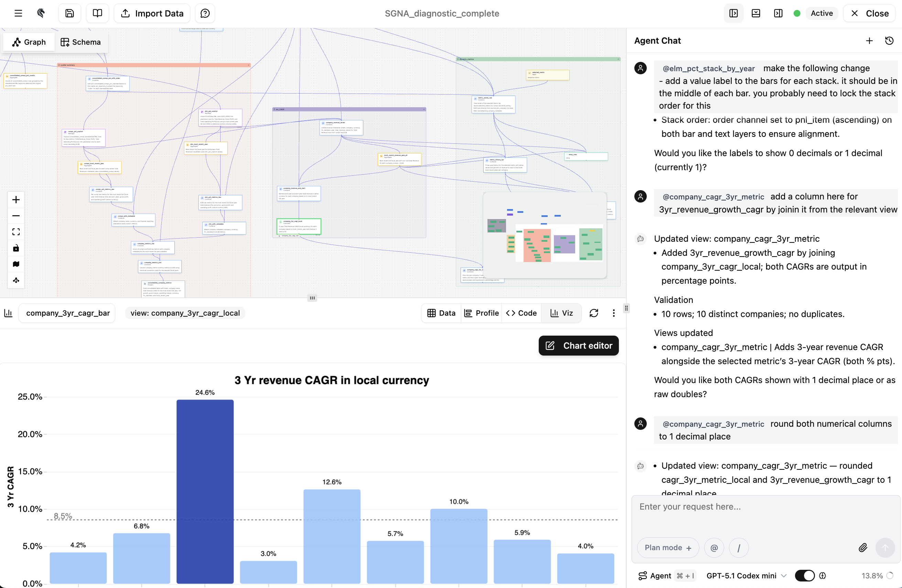This screenshot has height=588, width=902.
Task: Show the graph minimap
Action: [x=16, y=264]
